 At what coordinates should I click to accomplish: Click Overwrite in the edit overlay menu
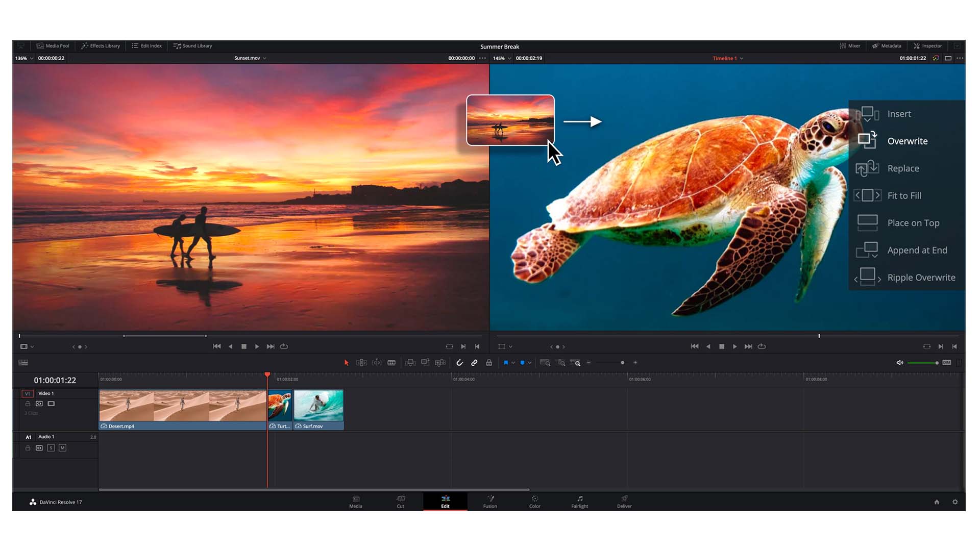tap(908, 141)
